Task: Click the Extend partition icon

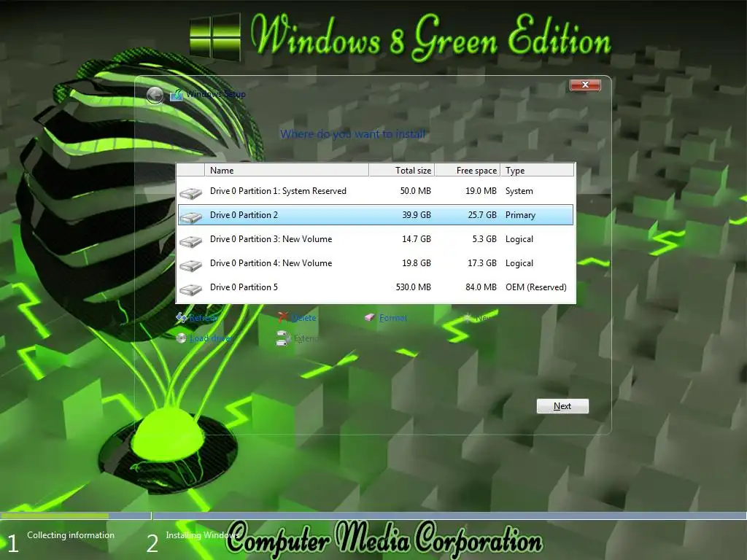Action: 283,338
